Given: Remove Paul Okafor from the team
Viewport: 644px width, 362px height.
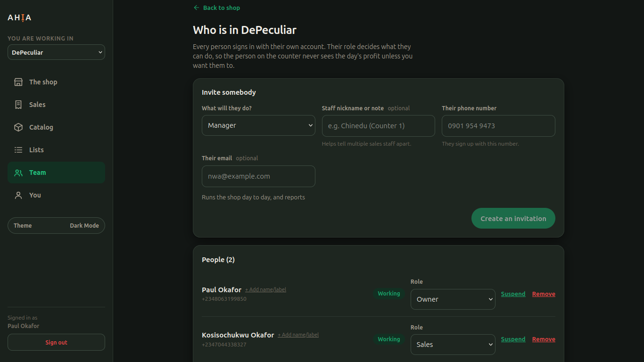Looking at the screenshot, I should pyautogui.click(x=544, y=294).
